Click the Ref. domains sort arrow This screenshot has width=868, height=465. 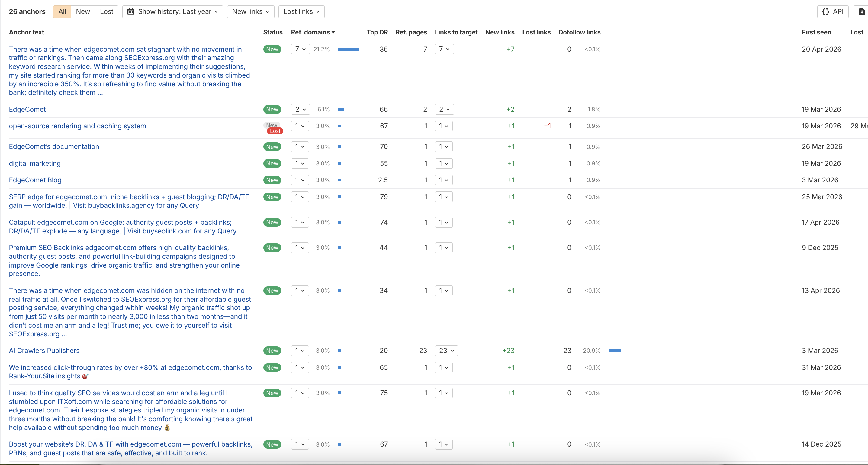point(333,32)
